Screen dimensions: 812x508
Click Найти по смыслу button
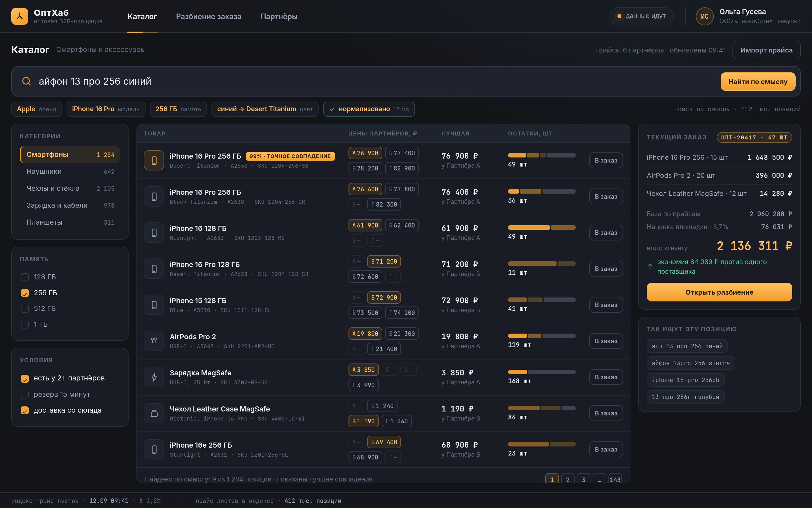click(x=758, y=82)
